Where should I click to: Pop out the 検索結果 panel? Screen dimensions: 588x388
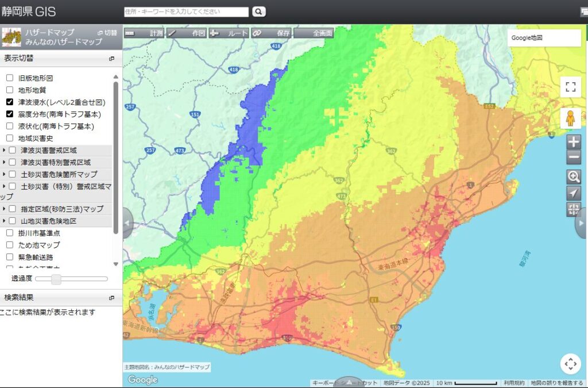pos(112,298)
